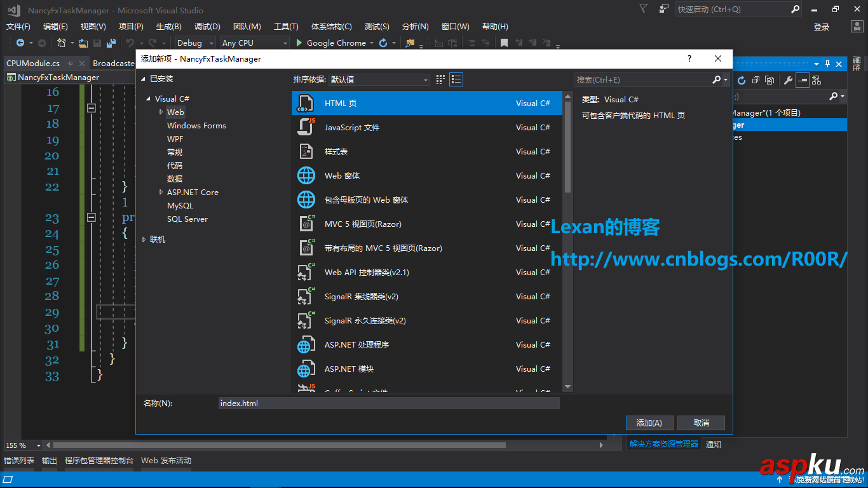Open the 工具(T) menu
868x488 pixels.
pos(286,26)
